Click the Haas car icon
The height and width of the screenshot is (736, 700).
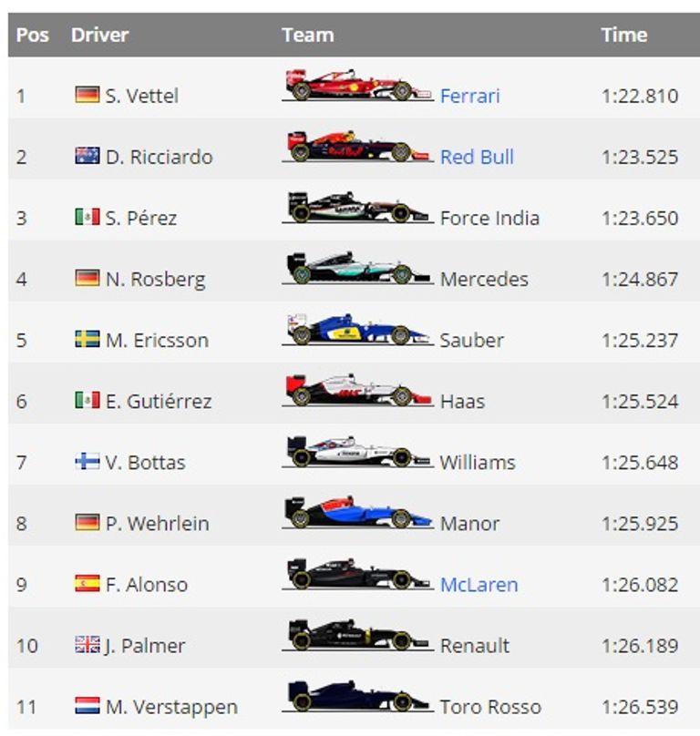(x=356, y=391)
